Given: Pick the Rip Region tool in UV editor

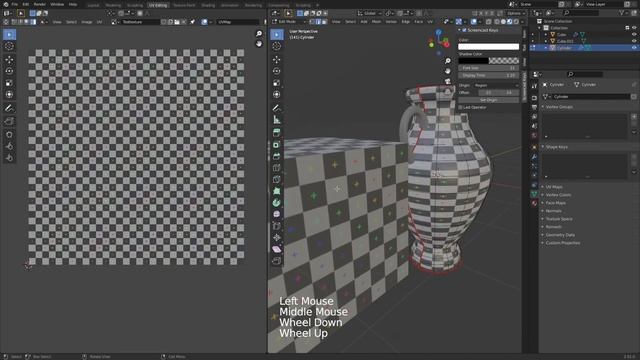Looking at the screenshot, I should pyautogui.click(x=9, y=122).
